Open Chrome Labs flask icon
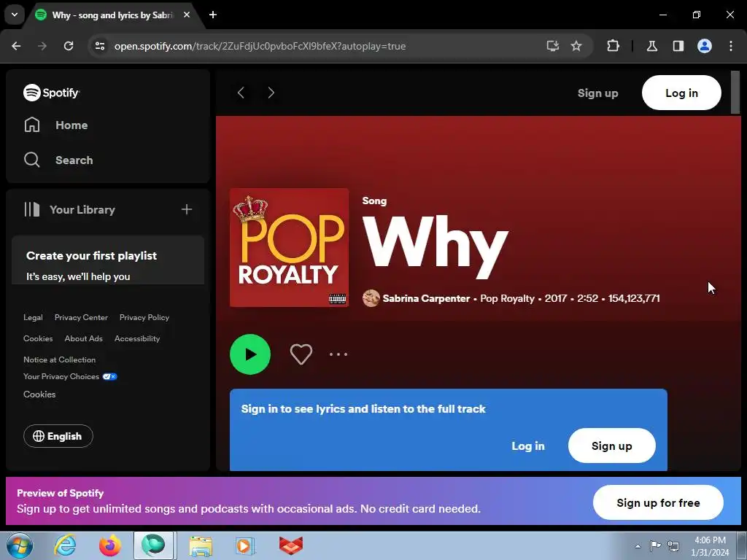 pos(652,46)
